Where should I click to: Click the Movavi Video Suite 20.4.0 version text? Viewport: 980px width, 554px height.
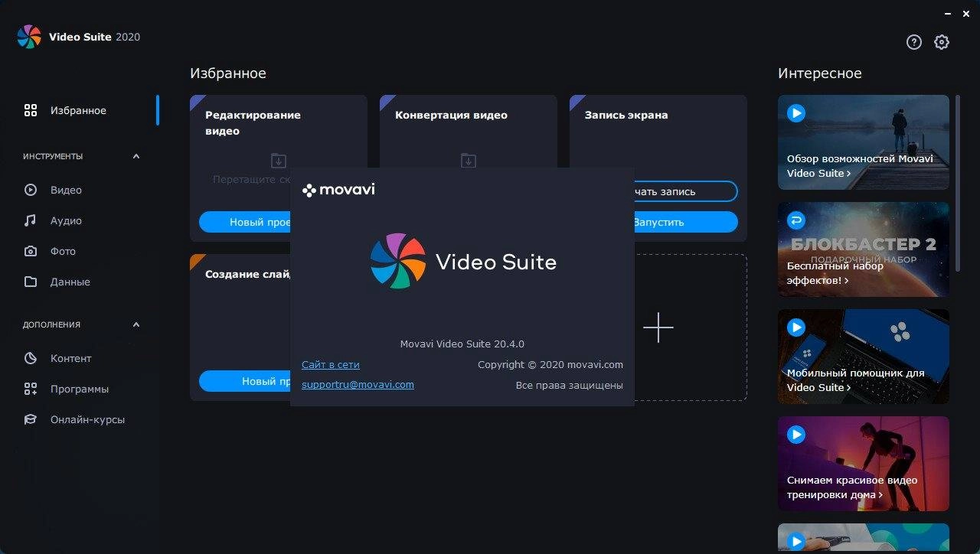(x=462, y=344)
